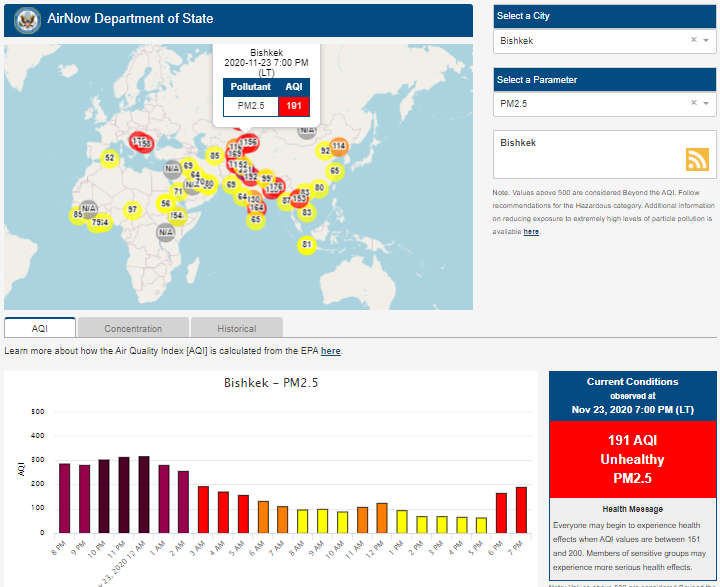Select the yellow map marker labeled 81

tap(307, 245)
